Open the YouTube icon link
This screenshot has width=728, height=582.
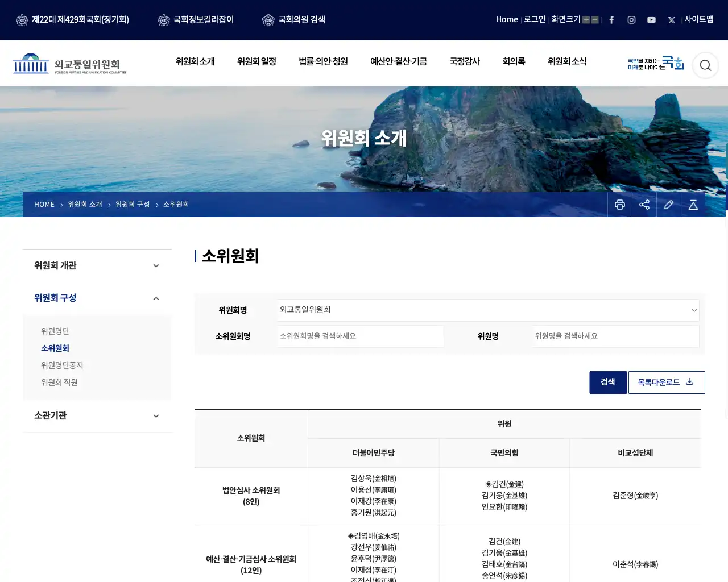(651, 20)
